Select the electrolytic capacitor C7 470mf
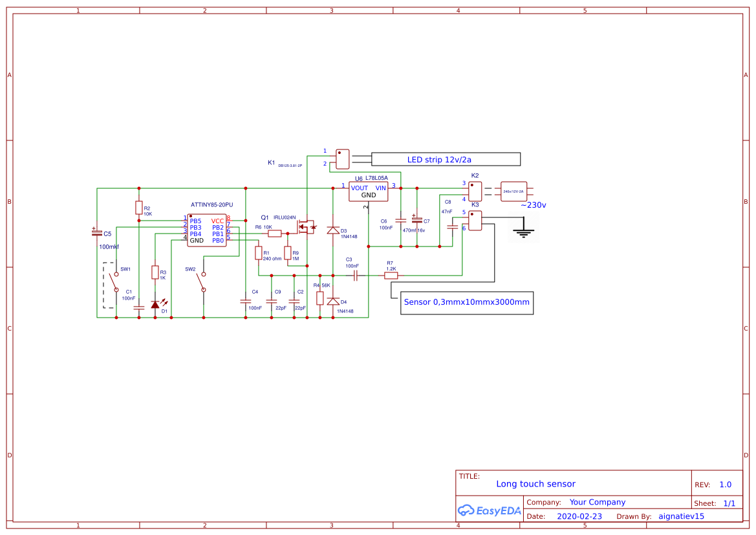 point(418,220)
